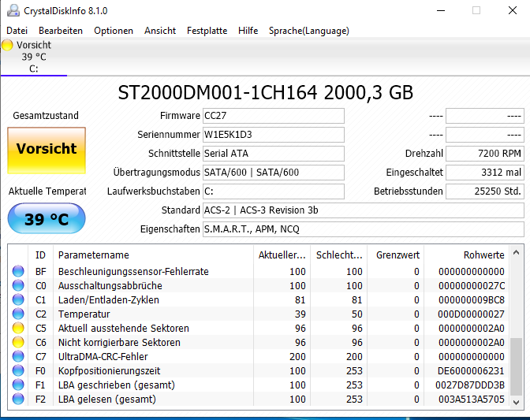The width and height of the screenshot is (530, 420).
Task: Select the Nicht korrigierbare Sektoren parameter name
Action: pos(119,342)
